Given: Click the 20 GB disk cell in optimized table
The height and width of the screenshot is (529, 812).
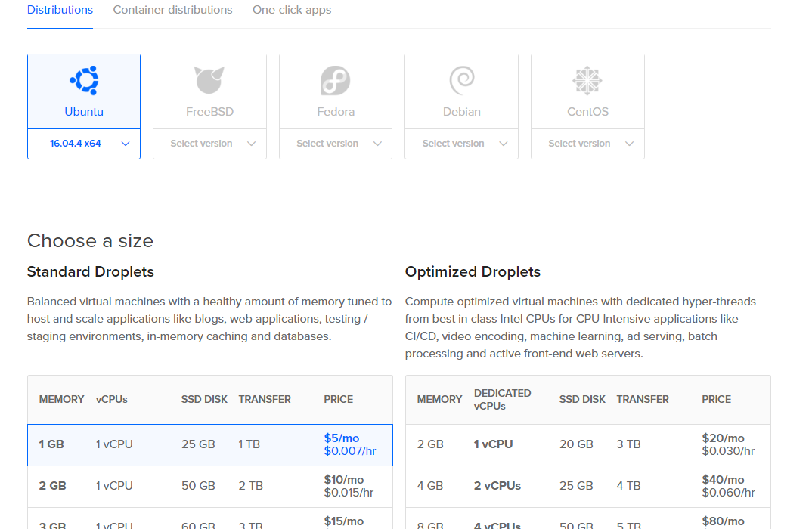Looking at the screenshot, I should click(576, 444).
